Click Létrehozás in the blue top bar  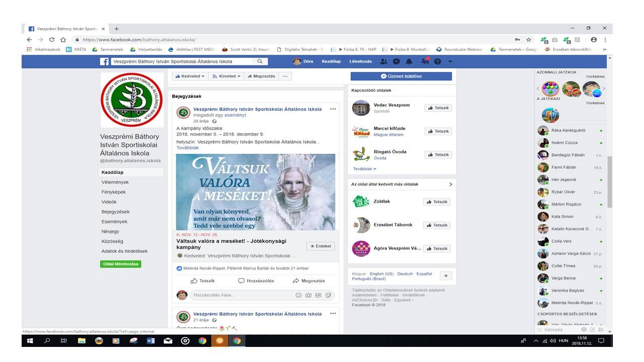(361, 61)
